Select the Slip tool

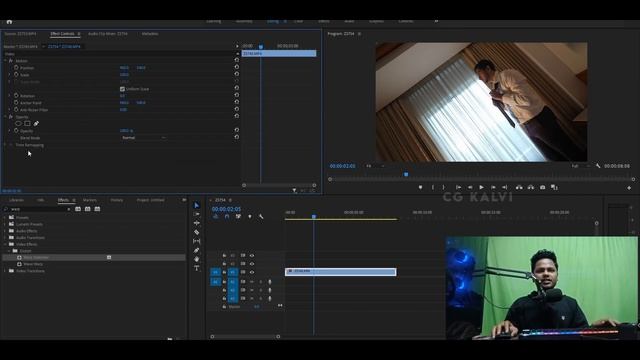(x=196, y=241)
